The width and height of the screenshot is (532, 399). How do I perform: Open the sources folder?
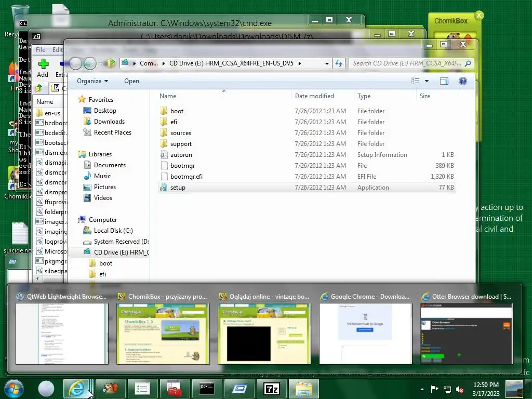click(x=307, y=132)
